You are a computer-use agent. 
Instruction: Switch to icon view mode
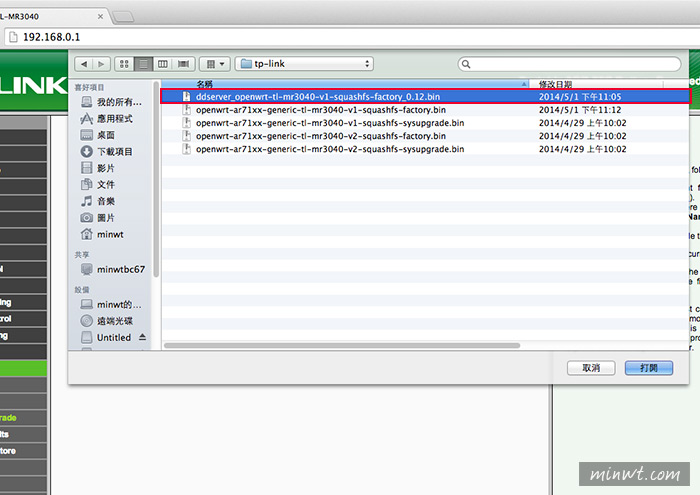[x=124, y=64]
